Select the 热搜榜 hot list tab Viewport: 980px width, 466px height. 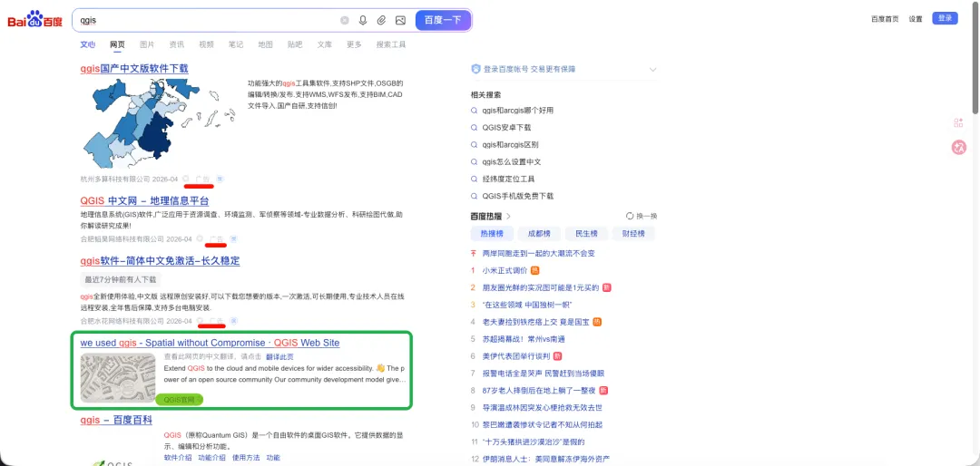(x=492, y=234)
